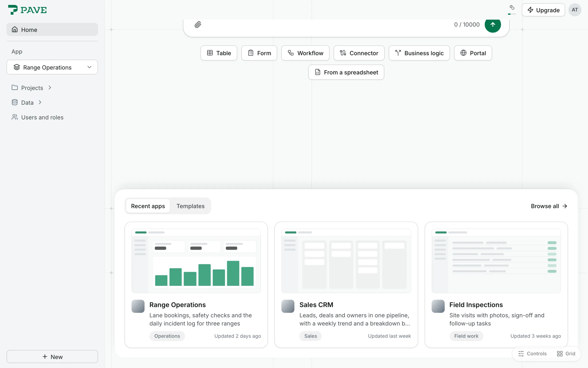Open Controls panel at bottom right
This screenshot has width=588, height=368.
coord(532,354)
